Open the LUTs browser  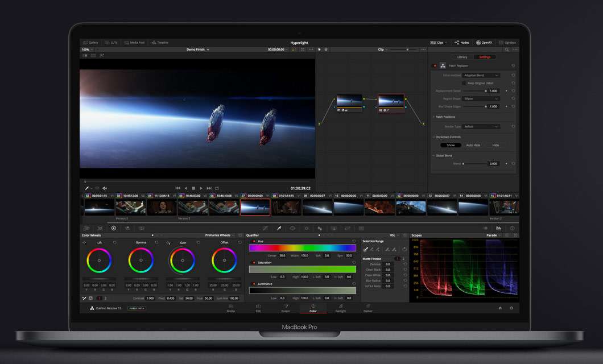point(111,42)
